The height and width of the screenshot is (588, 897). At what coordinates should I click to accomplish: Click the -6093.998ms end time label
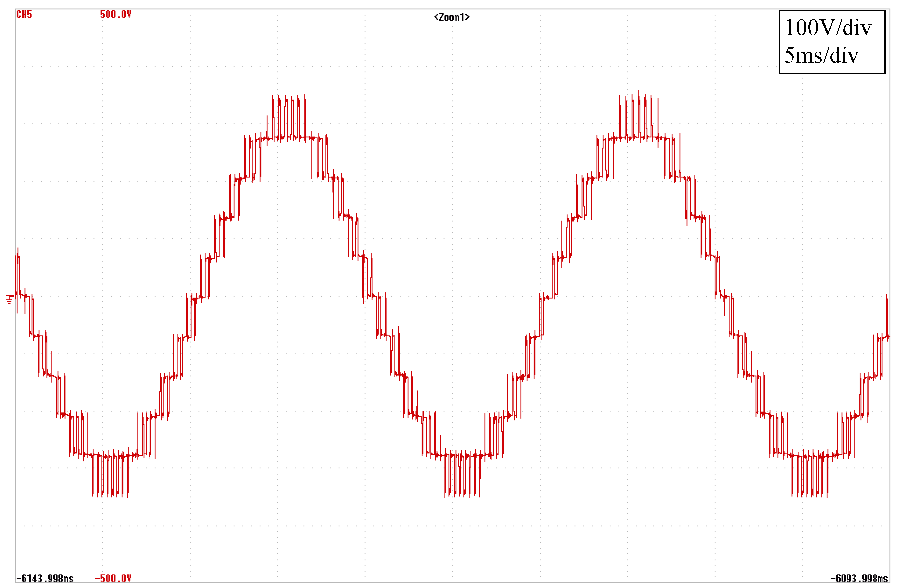pos(859,578)
